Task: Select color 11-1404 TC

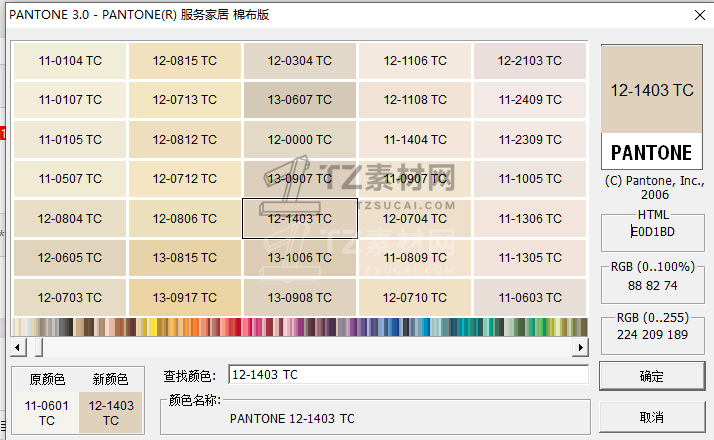Action: pos(415,140)
